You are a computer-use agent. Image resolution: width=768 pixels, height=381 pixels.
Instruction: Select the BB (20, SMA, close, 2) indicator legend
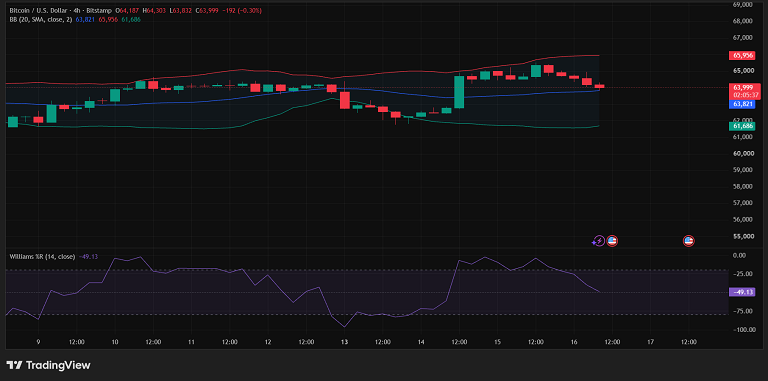point(41,19)
